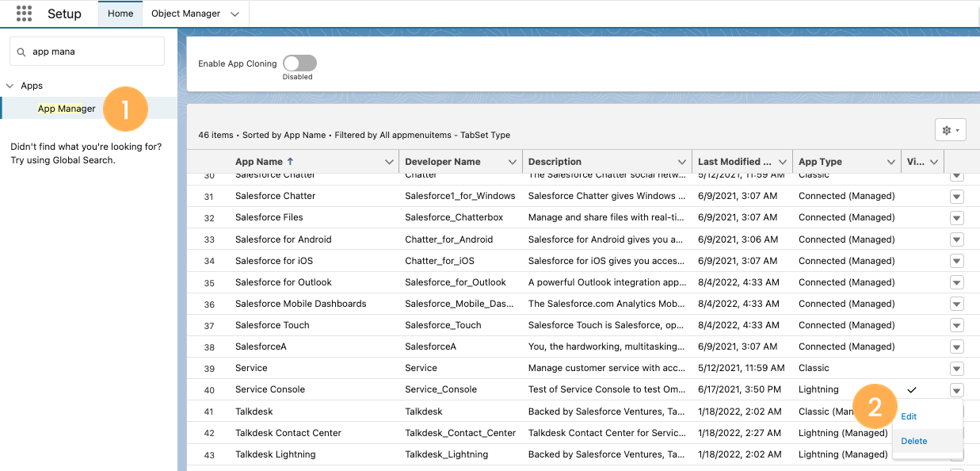Click the Description column header

point(555,162)
